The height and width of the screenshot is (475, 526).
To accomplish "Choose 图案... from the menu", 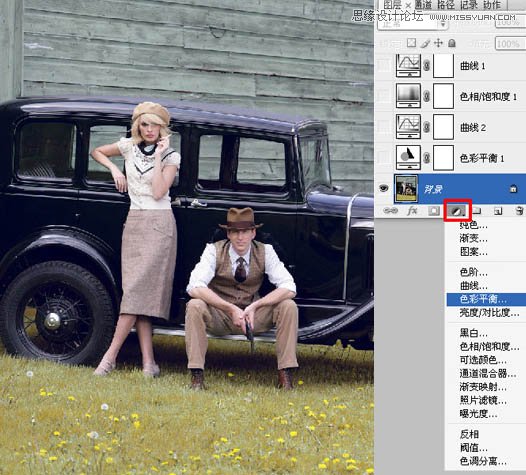I will 473,252.
